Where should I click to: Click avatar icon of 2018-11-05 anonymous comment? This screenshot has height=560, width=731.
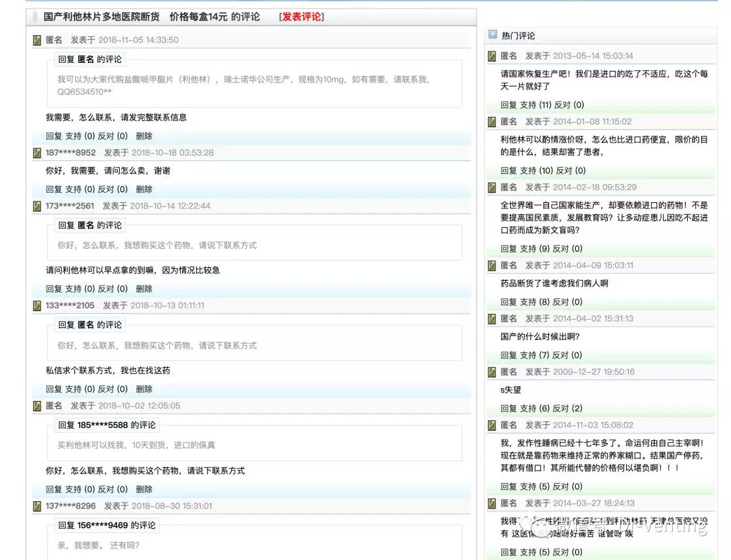pos(37,41)
